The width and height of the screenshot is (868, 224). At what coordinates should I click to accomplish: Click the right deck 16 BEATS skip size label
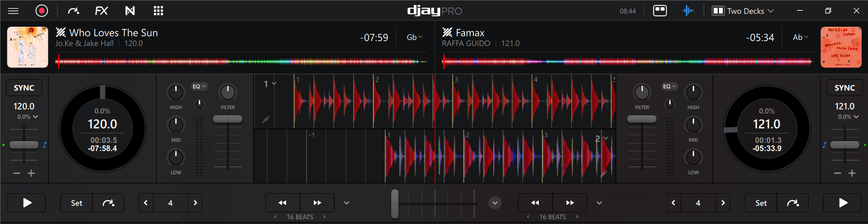[552, 217]
